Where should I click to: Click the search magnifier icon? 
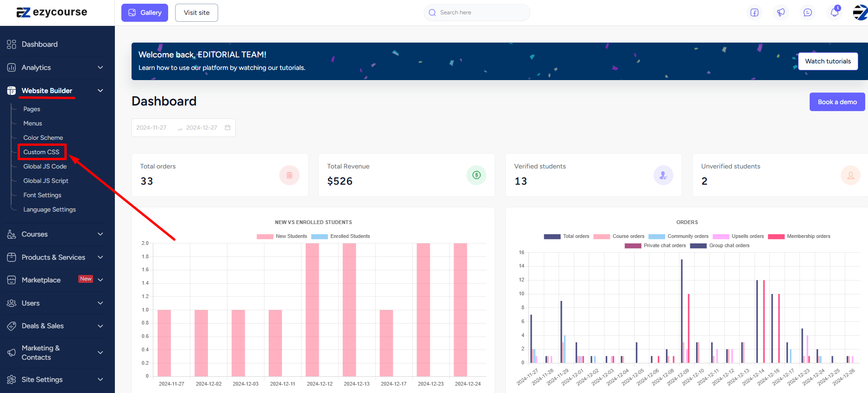click(x=432, y=12)
